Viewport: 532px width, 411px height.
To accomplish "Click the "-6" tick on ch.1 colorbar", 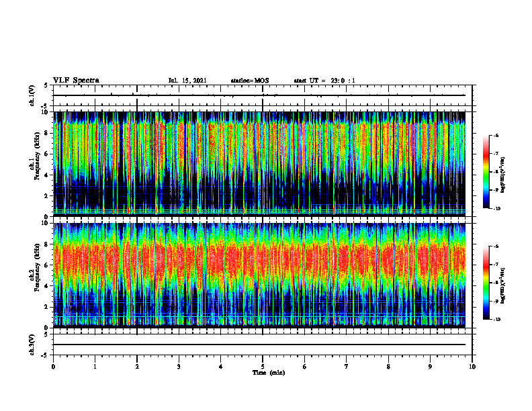I will [x=496, y=135].
